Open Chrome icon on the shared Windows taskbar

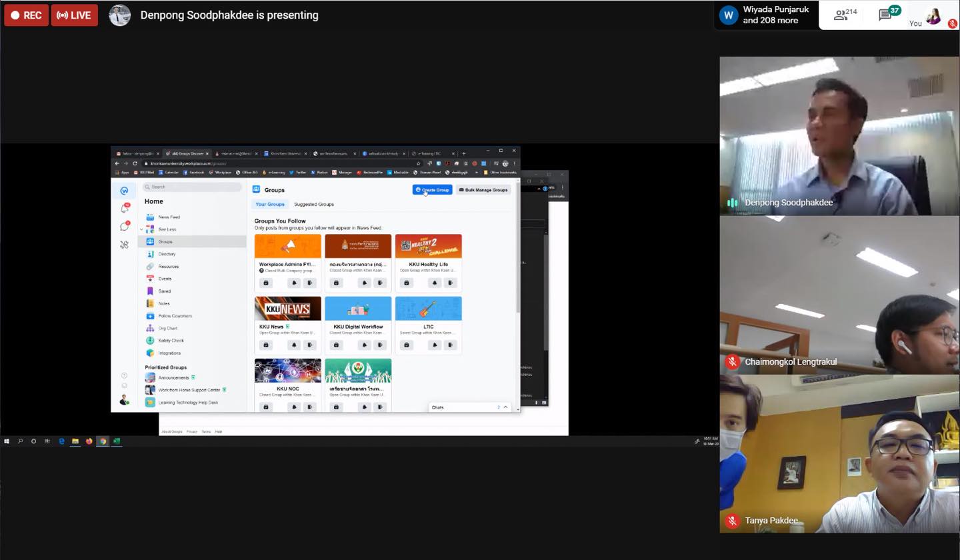pos(103,441)
